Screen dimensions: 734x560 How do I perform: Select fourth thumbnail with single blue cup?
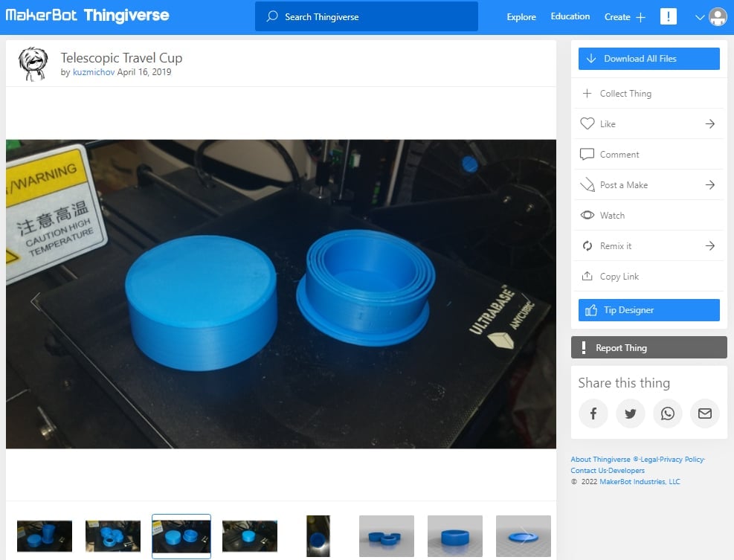pyautogui.click(x=250, y=536)
